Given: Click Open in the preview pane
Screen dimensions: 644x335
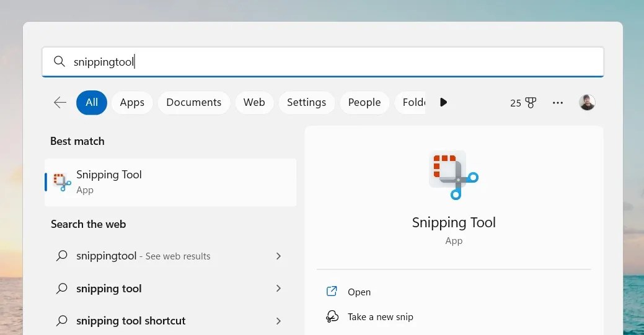Looking at the screenshot, I should (359, 292).
